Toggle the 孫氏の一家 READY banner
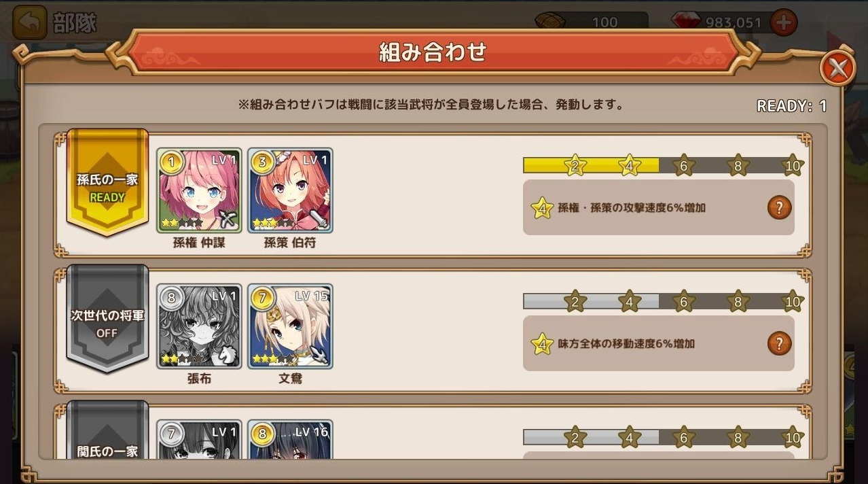 [x=107, y=182]
